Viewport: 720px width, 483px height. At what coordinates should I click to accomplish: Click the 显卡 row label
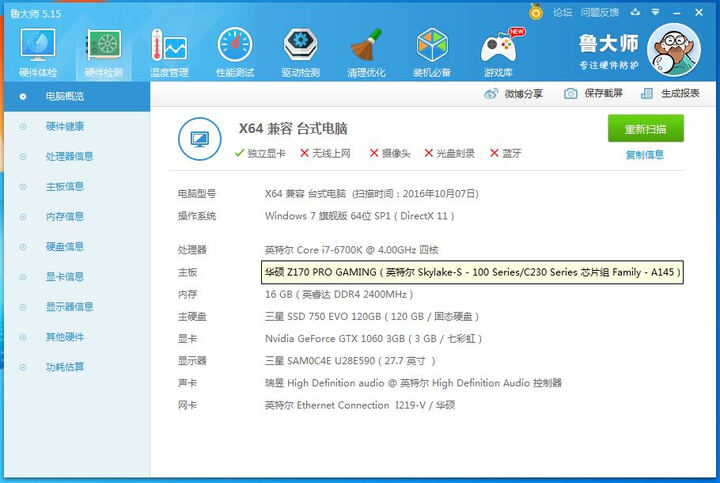(187, 339)
